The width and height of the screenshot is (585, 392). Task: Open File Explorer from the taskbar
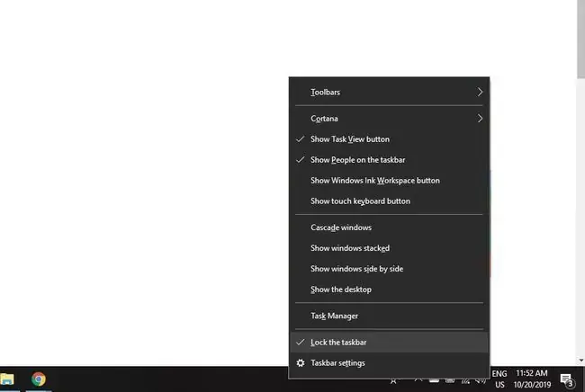click(x=6, y=379)
